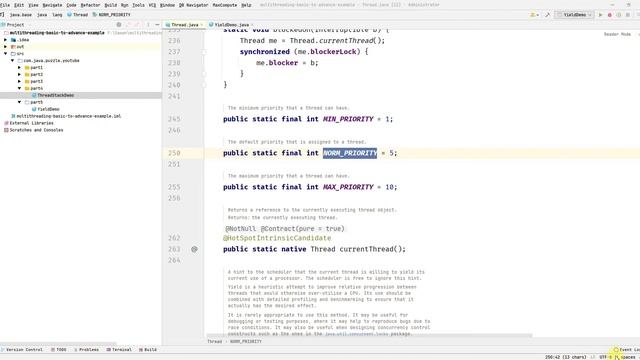Start debugging with the red bug icon
The image size is (640, 360).
click(609, 15)
